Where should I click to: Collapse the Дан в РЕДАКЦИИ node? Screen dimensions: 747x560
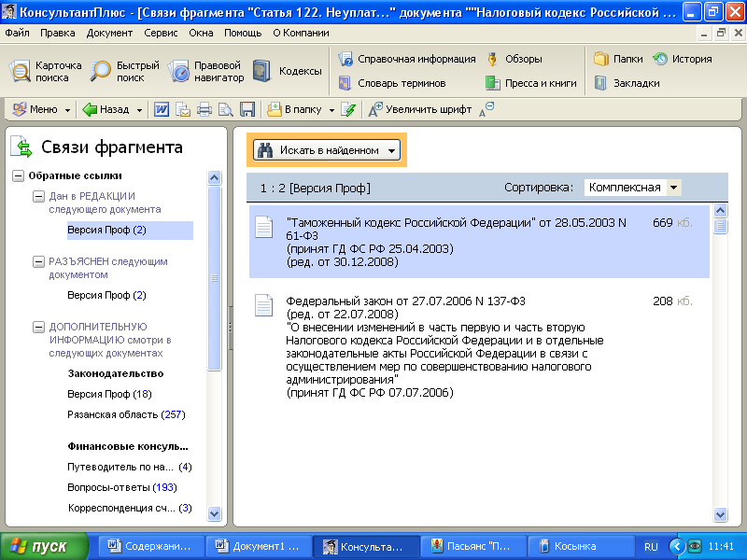click(x=38, y=196)
